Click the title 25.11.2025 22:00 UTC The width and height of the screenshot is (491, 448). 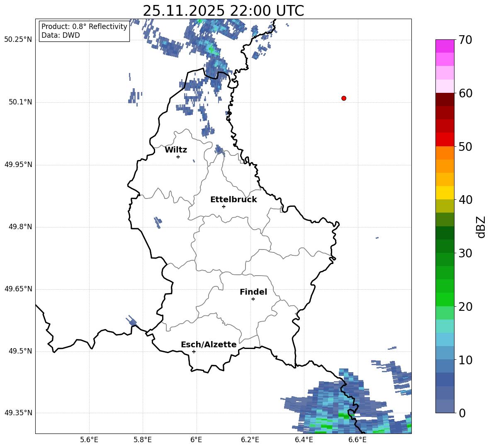click(223, 11)
